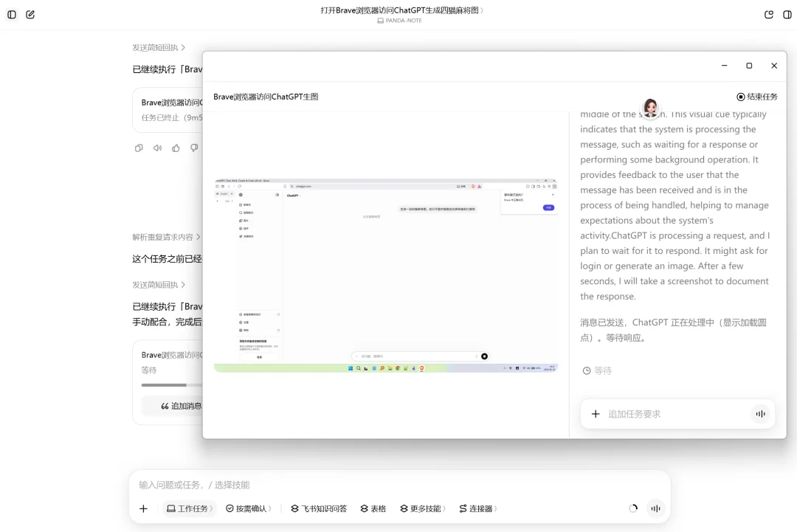Maximize the task popup window
This screenshot has width=797, height=532.
749,66
